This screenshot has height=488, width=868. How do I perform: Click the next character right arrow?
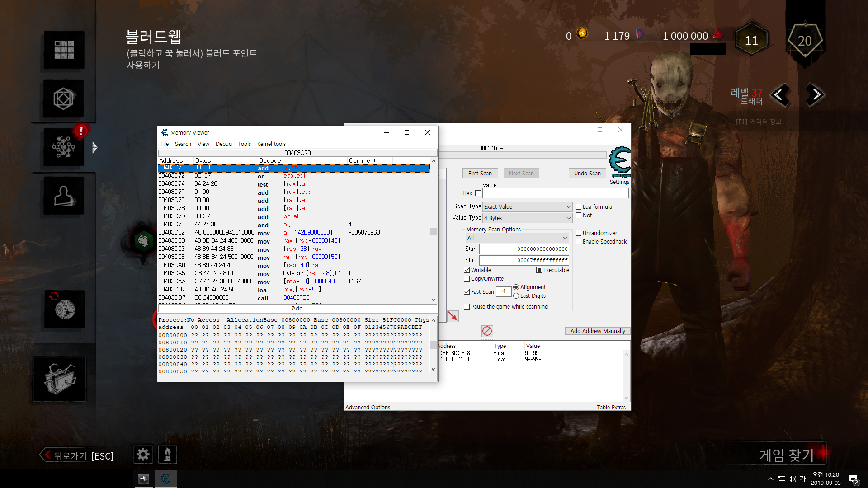pyautogui.click(x=816, y=94)
